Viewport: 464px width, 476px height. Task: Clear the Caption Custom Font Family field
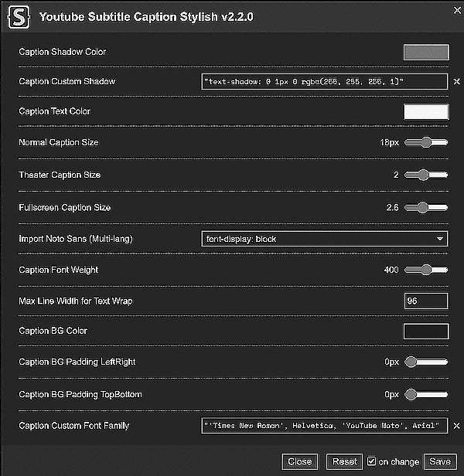click(456, 426)
